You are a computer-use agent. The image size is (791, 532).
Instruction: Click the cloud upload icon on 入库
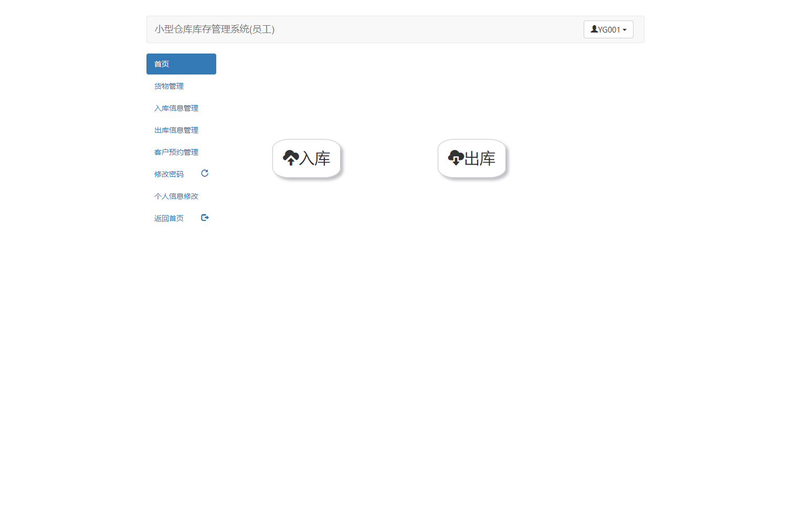(291, 157)
